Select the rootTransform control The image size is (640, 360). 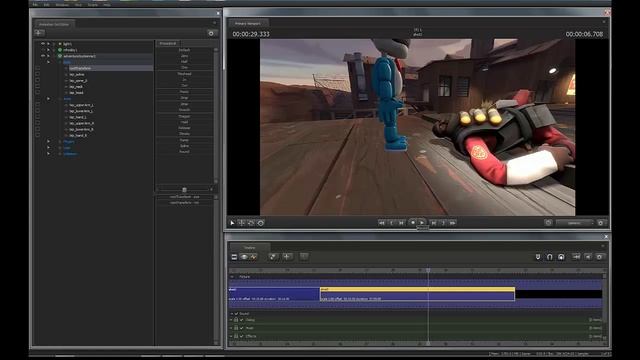80,68
